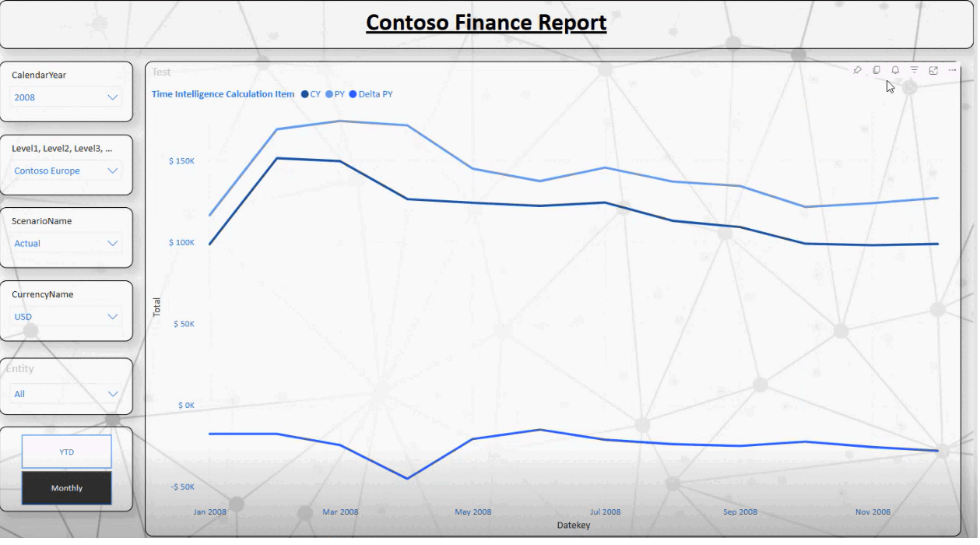Set an alert with the bell icon
This screenshot has height=545, width=980.
click(x=895, y=70)
